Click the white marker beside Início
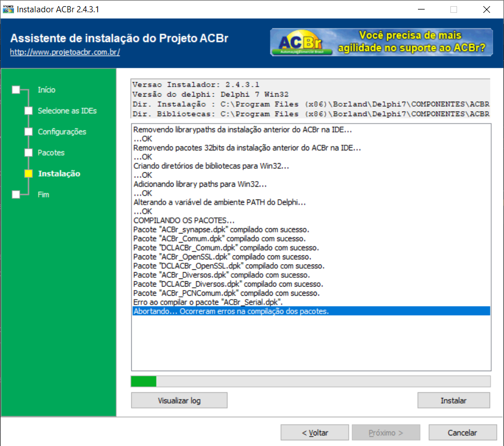Viewport: 504px width, 446px height. tap(16, 90)
